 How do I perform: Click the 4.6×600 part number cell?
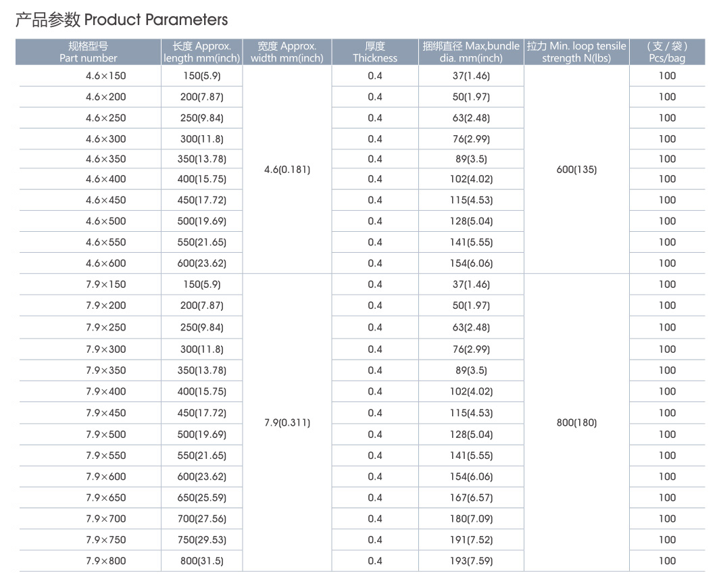[105, 263]
